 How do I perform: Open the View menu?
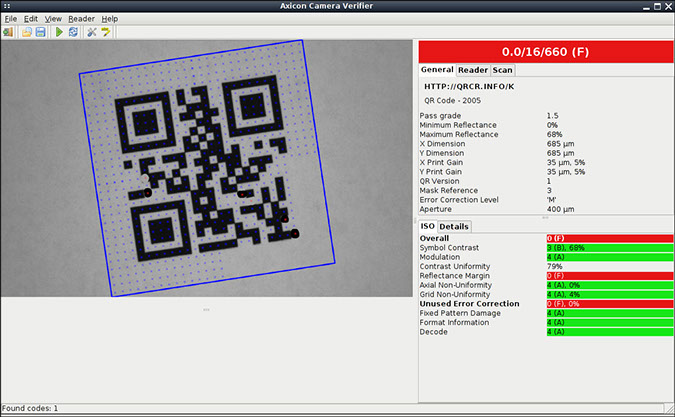tap(53, 19)
